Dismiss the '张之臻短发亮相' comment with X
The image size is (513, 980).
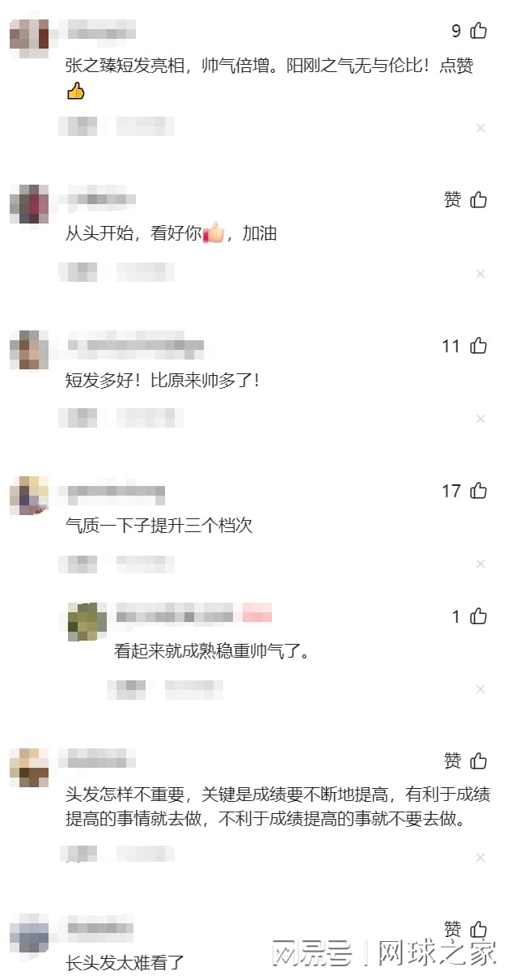tap(481, 128)
